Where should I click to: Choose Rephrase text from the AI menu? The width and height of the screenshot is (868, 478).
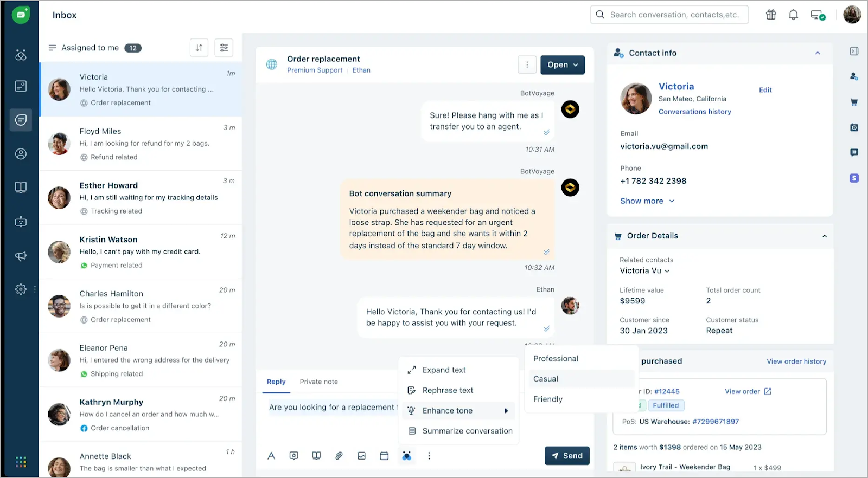click(x=459, y=390)
